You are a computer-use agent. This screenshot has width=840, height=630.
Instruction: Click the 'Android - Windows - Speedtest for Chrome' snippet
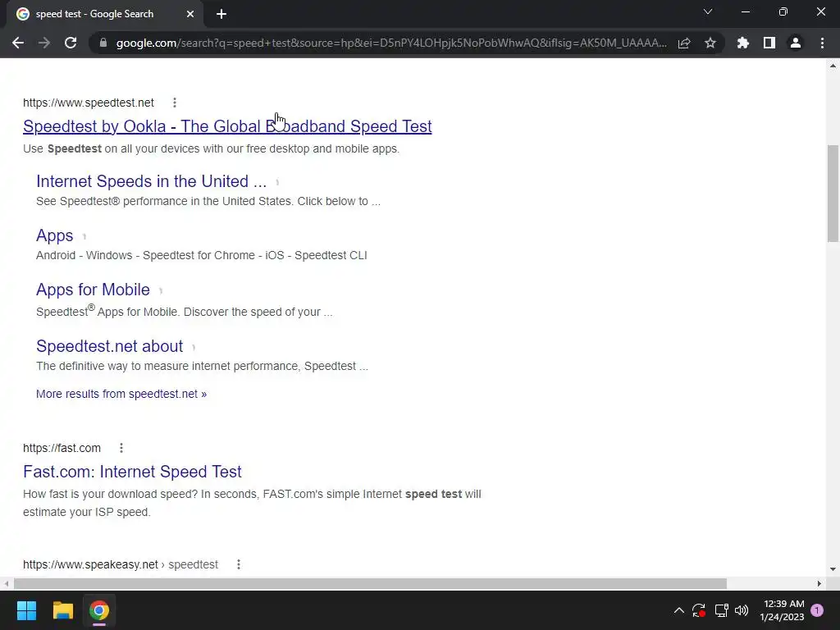(x=202, y=255)
